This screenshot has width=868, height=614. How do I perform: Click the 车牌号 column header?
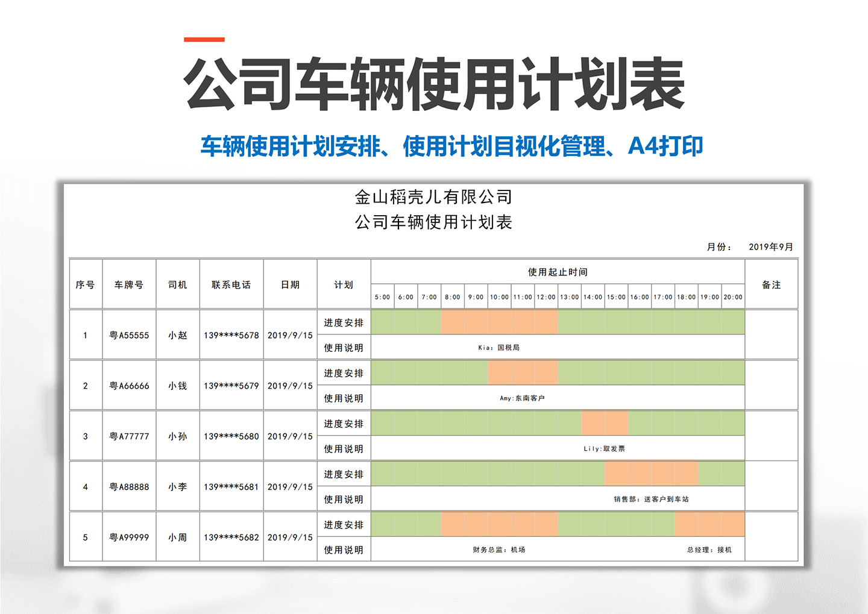130,284
